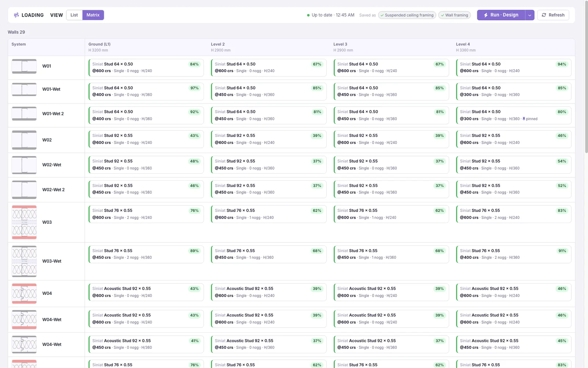Switch to Matrix view
The image size is (588, 368).
coord(93,15)
